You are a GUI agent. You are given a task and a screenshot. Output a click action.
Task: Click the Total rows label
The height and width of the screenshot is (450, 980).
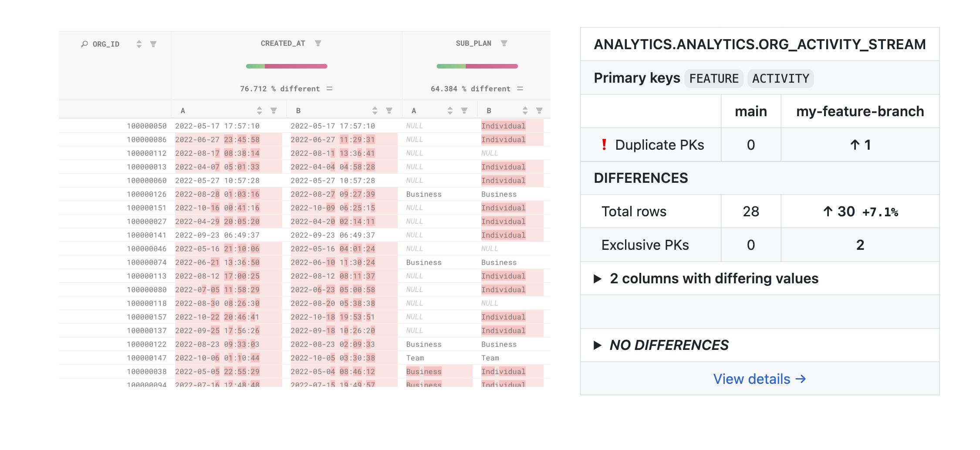(x=634, y=212)
